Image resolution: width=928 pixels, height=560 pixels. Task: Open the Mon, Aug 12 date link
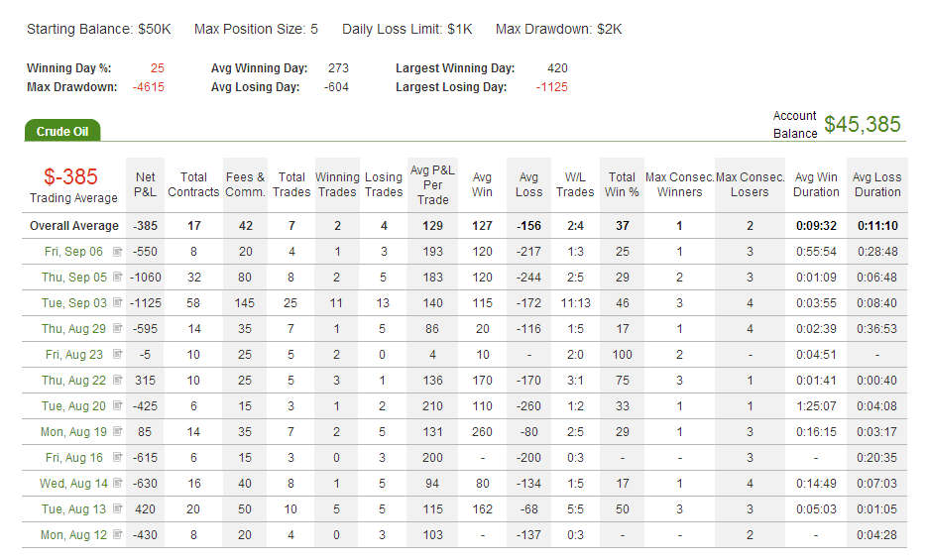73,535
